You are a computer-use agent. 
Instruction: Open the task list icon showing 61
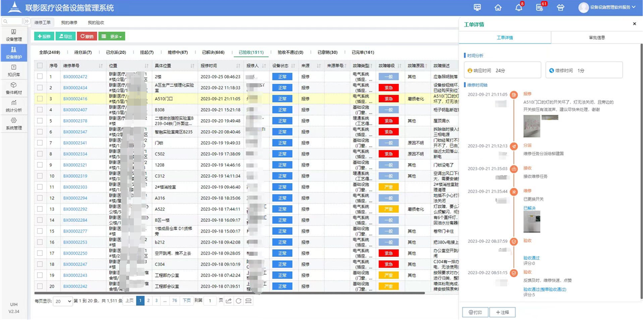point(539,8)
